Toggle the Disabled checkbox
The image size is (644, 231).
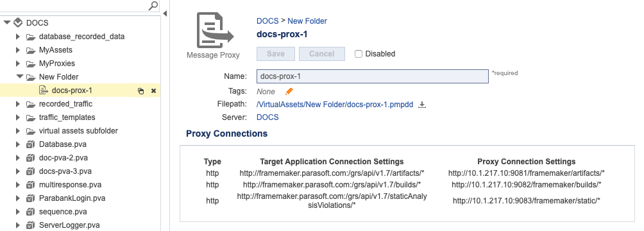pos(359,54)
